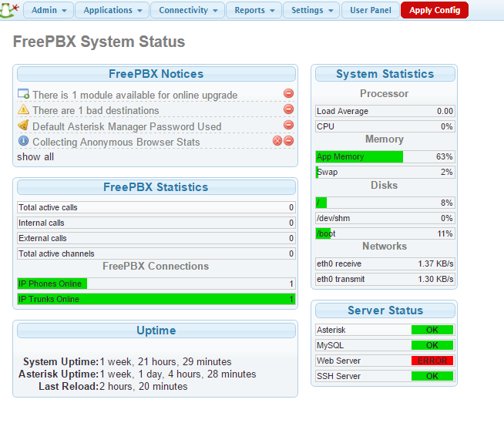Click the MySQL OK status indicator

pyautogui.click(x=432, y=345)
